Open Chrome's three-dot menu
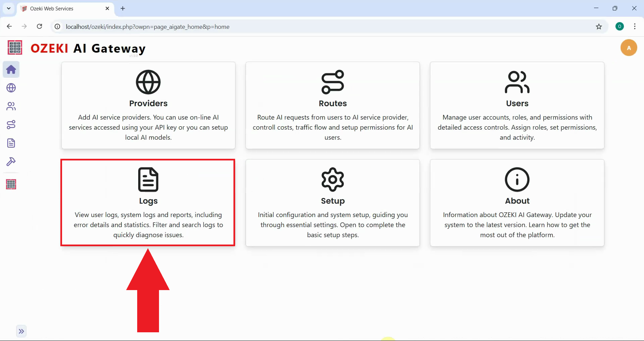Viewport: 644px width, 341px height. pyautogui.click(x=635, y=26)
